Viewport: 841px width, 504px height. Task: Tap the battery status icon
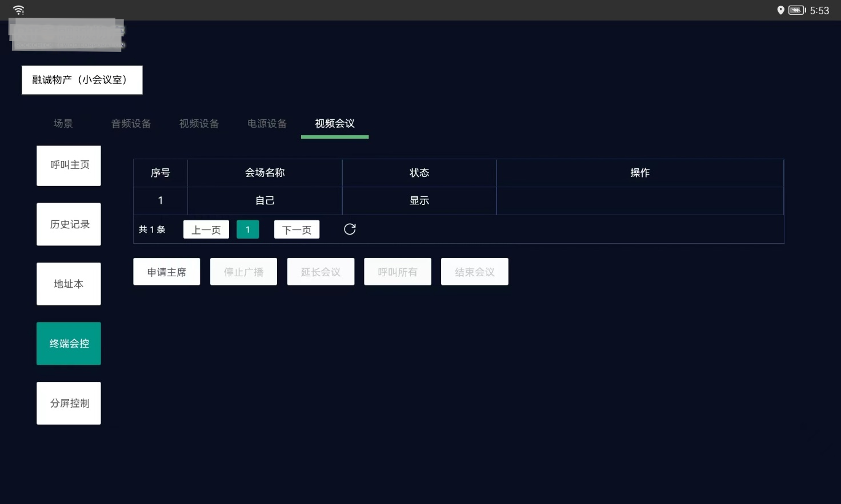tap(796, 10)
